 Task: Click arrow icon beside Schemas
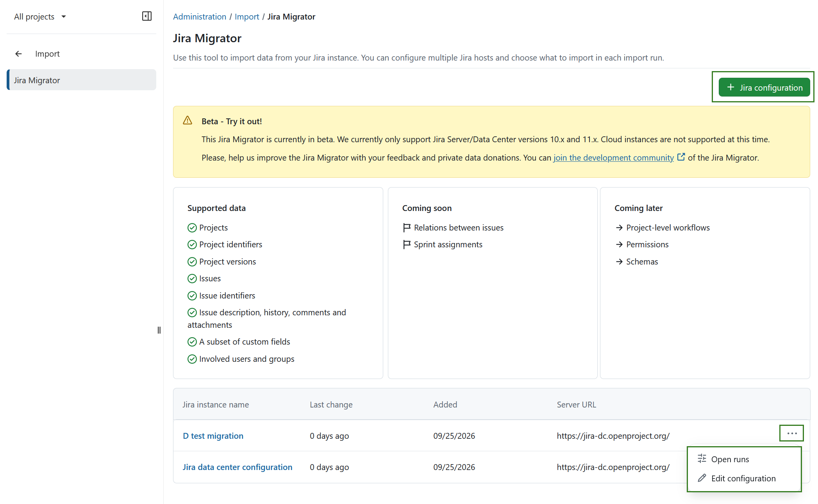(619, 262)
